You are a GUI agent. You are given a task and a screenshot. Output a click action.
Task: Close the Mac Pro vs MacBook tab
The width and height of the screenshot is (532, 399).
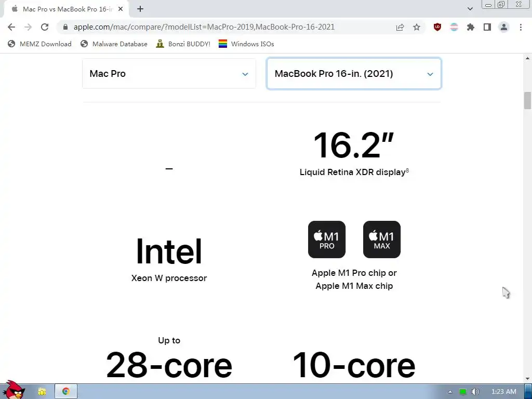coord(121,9)
